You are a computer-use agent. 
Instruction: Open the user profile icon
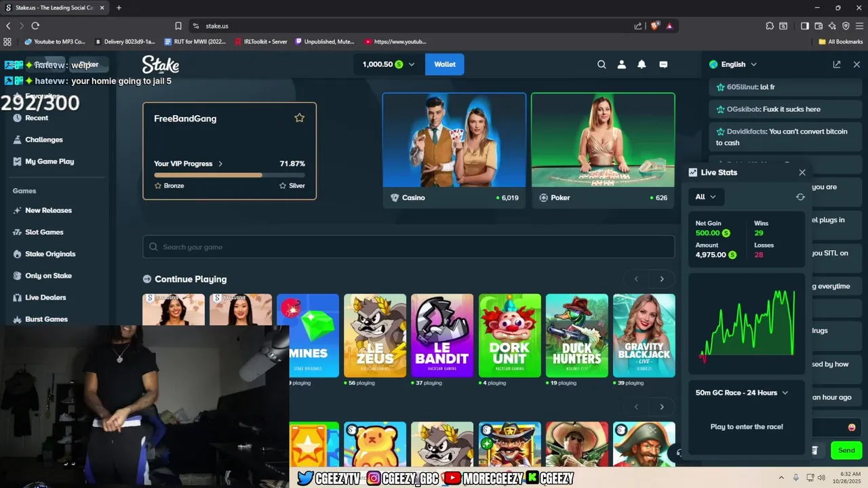[621, 64]
